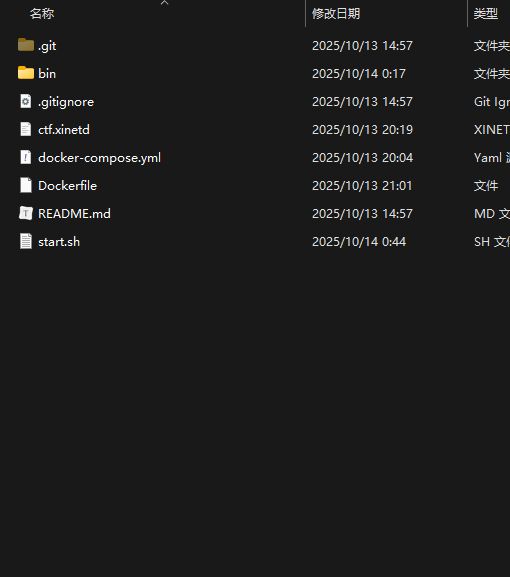510x577 pixels.
Task: Click the blank Dockerfile file icon
Action: (x=26, y=185)
